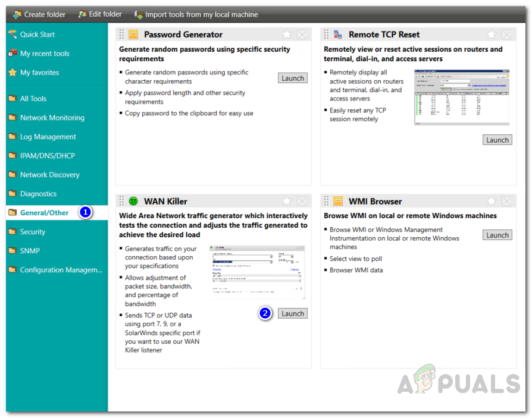Favorite WMI Browser with star
This screenshot has width=532, height=418.
coord(492,201)
